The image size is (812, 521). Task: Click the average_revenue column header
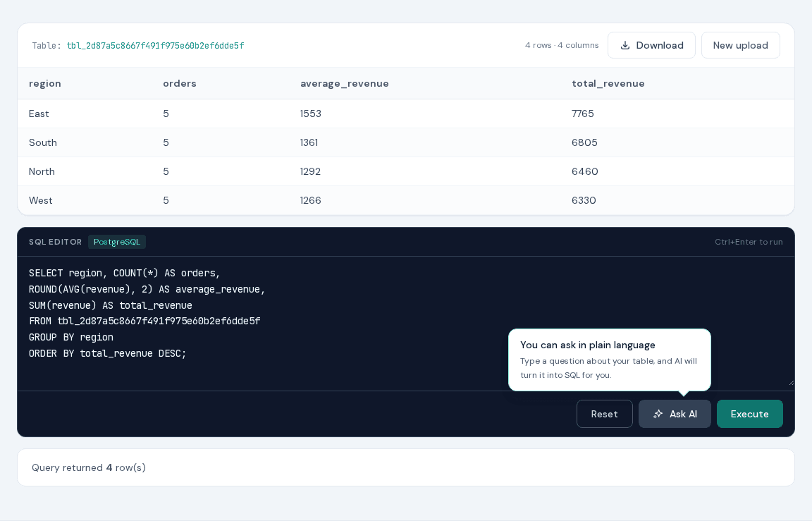click(x=345, y=83)
